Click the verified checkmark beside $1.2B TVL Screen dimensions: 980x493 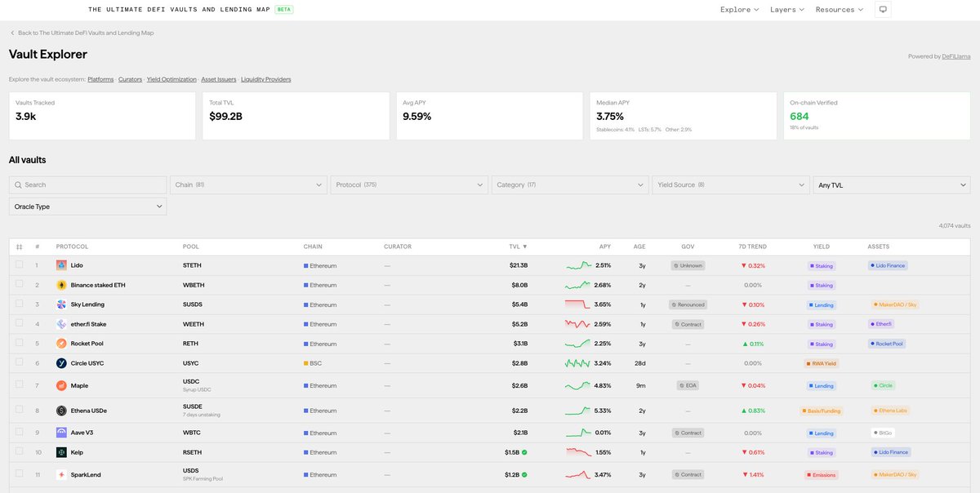tap(524, 474)
